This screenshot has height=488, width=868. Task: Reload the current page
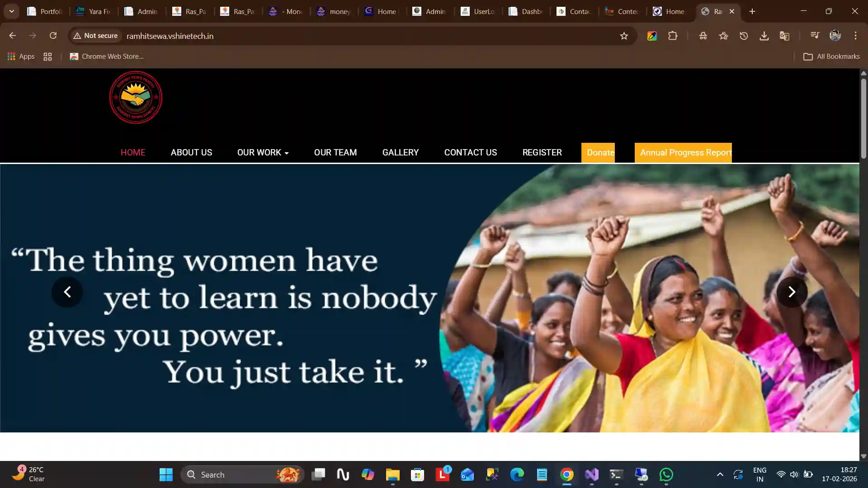pyautogui.click(x=53, y=36)
